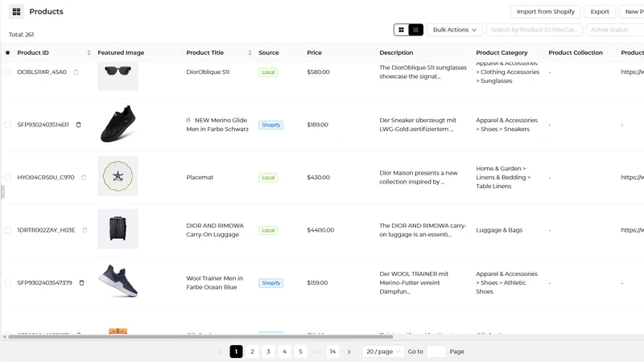644x362 pixels.
Task: Select checkbox for 1DRTR002ZAY_H03E row
Action: click(8, 230)
